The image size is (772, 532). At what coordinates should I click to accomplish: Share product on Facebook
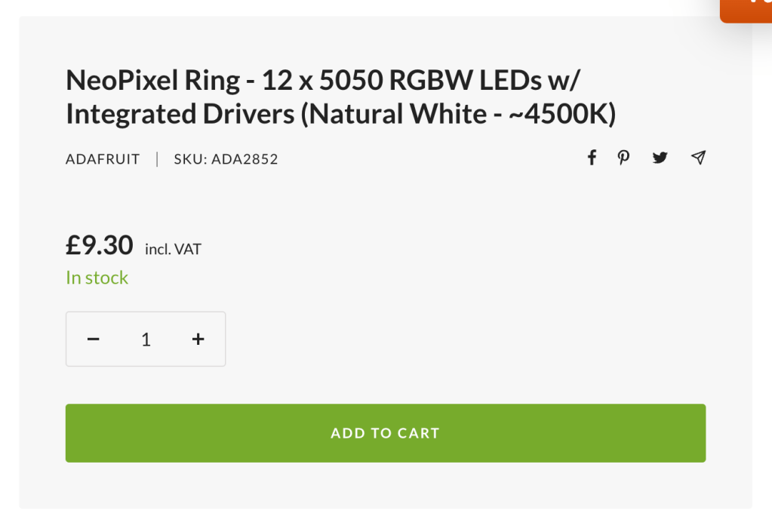click(x=592, y=158)
